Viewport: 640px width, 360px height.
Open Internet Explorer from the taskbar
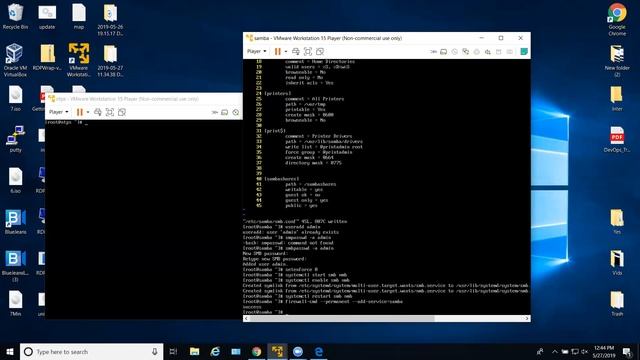pos(215,351)
